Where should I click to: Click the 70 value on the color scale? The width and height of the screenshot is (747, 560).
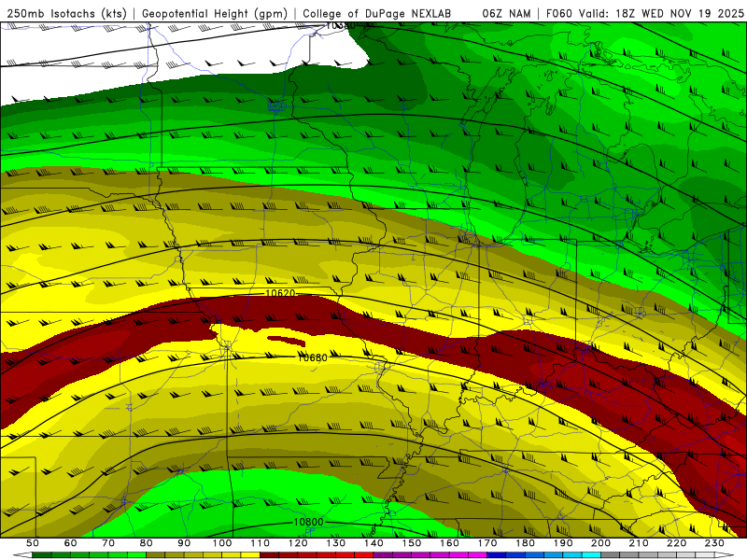(108, 543)
